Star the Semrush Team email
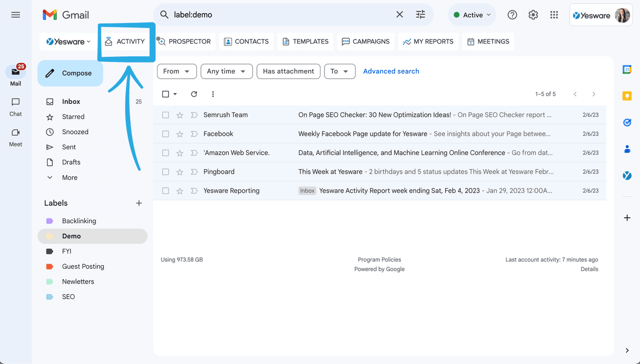The height and width of the screenshot is (364, 640). coord(179,115)
